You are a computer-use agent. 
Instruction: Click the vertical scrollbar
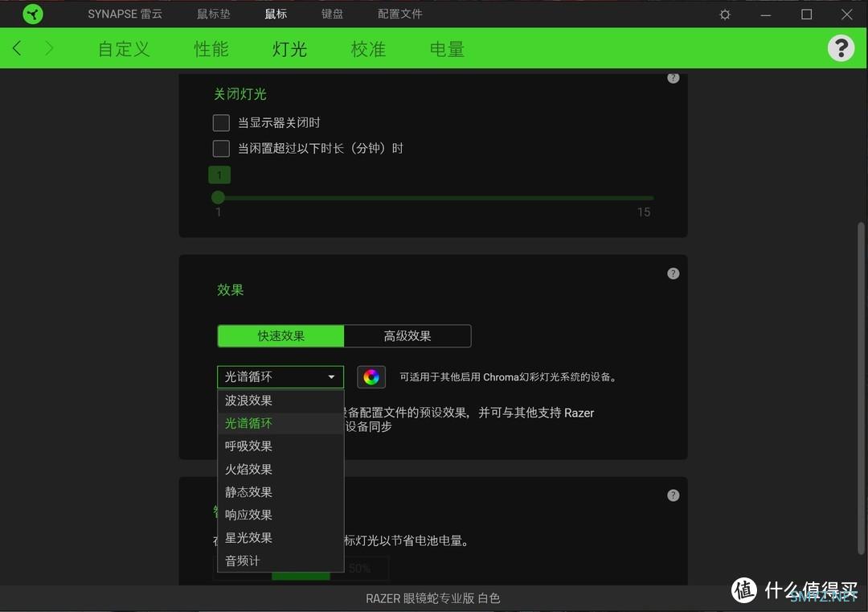point(860,388)
